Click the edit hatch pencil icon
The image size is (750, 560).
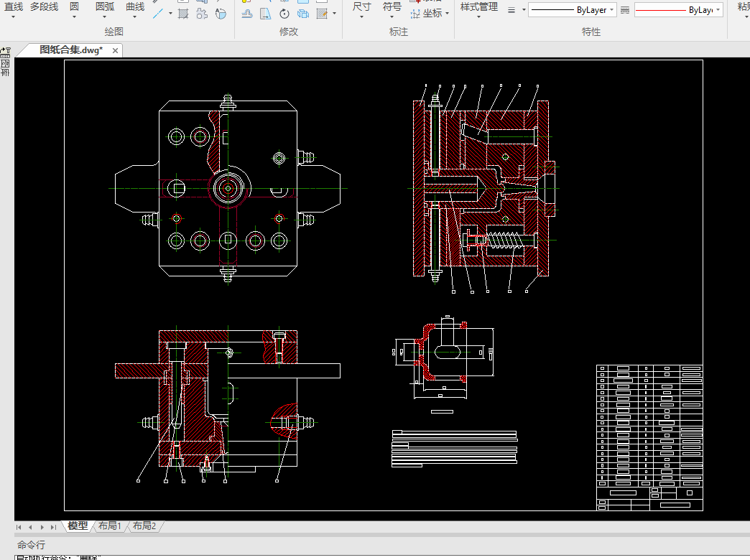pos(322,14)
